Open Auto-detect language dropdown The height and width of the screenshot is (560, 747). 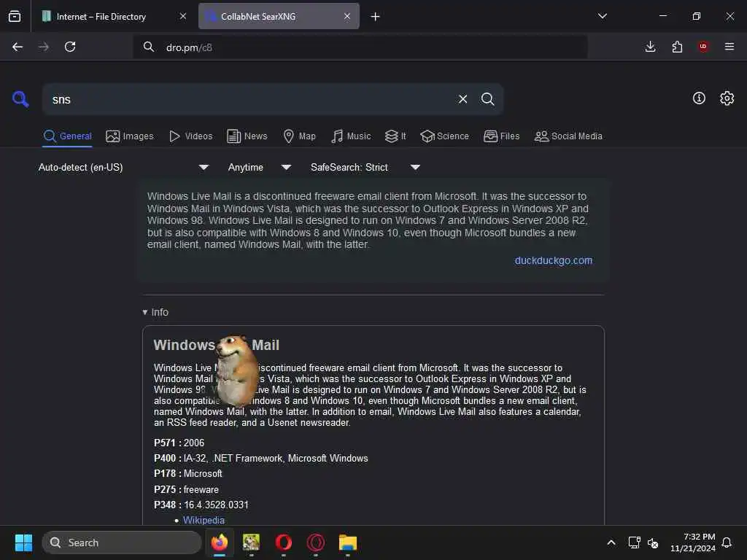[x=123, y=167]
